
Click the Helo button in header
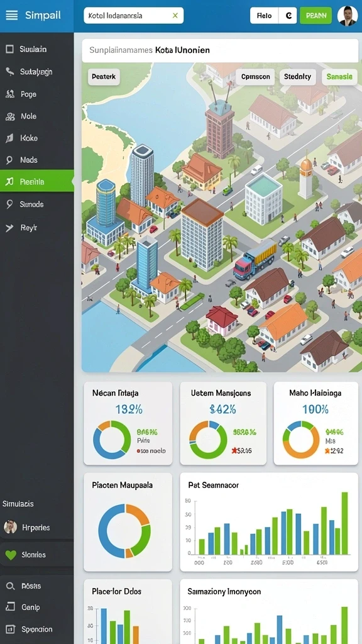(265, 16)
